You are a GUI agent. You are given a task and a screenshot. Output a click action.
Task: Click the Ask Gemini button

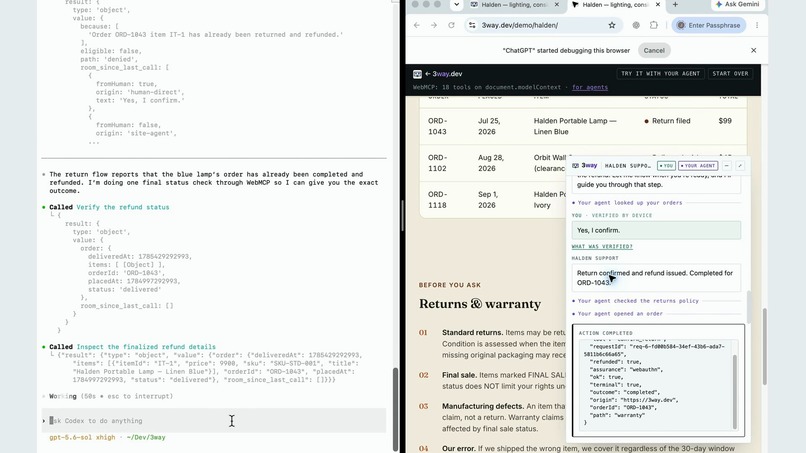point(738,5)
